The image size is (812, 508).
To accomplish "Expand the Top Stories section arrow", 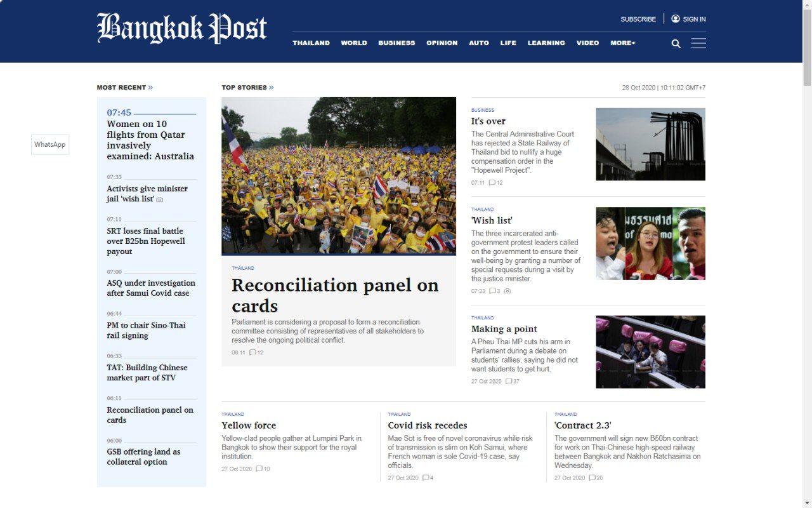I will coord(272,88).
